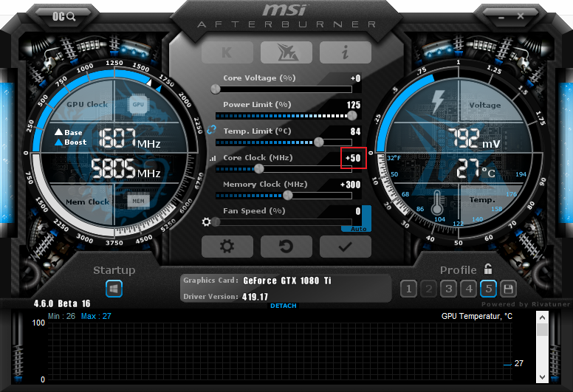The image size is (573, 392).
Task: Reset settings with circular arrow button
Action: 286,247
